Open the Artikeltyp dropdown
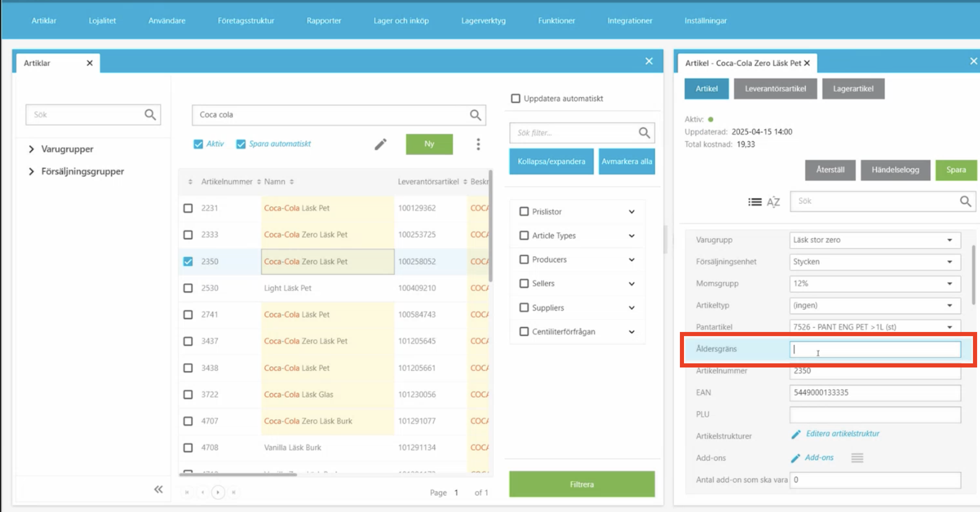 pyautogui.click(x=875, y=306)
